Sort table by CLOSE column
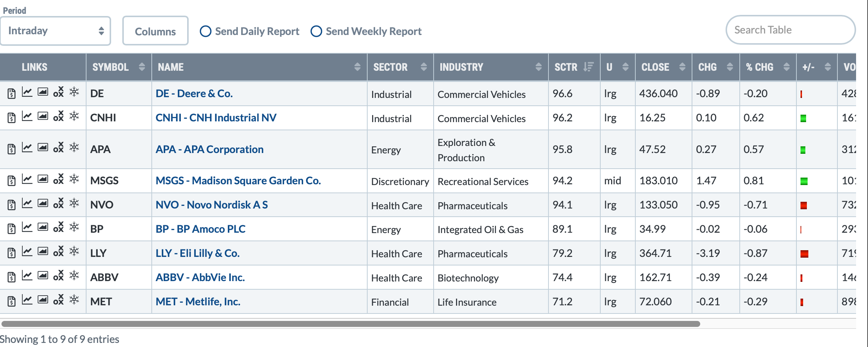The width and height of the screenshot is (868, 347). 664,67
